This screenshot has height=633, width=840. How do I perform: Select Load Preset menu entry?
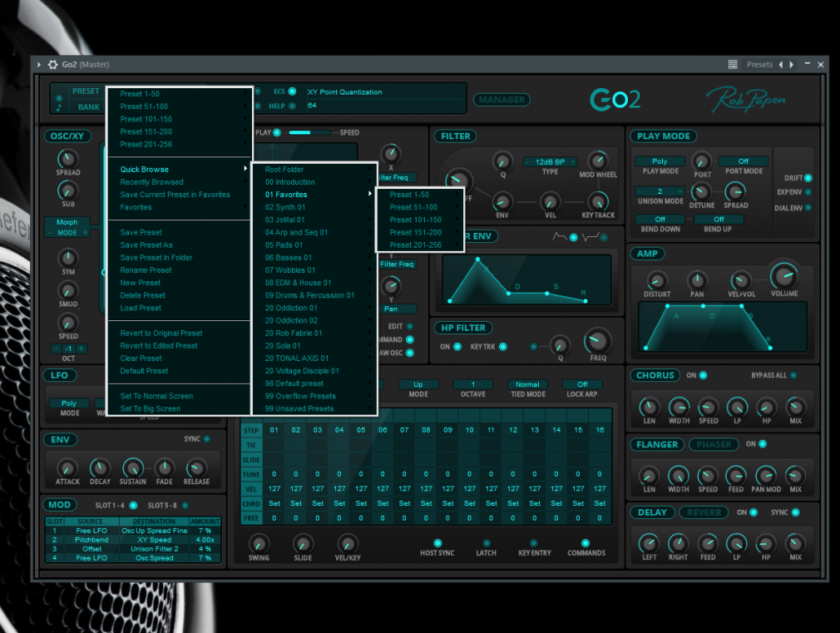click(x=179, y=308)
